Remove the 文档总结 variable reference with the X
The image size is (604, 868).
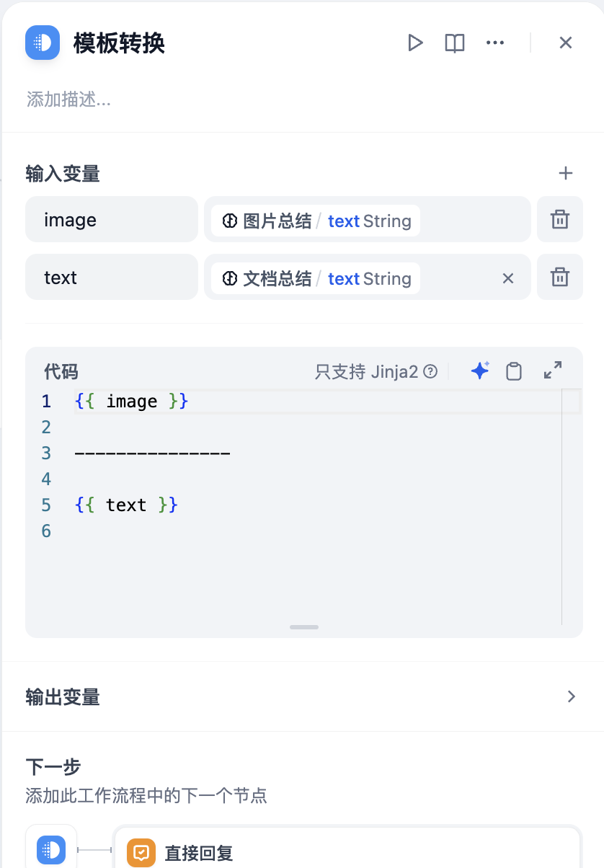[x=507, y=278]
